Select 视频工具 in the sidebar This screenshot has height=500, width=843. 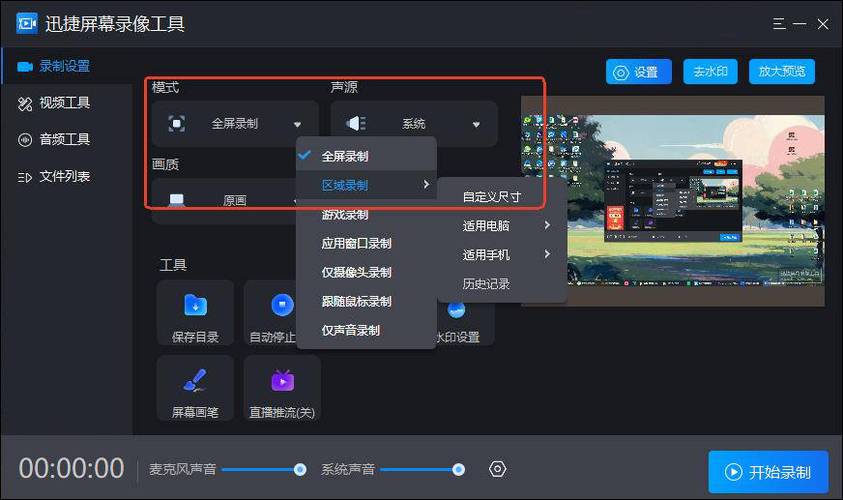coord(64,103)
